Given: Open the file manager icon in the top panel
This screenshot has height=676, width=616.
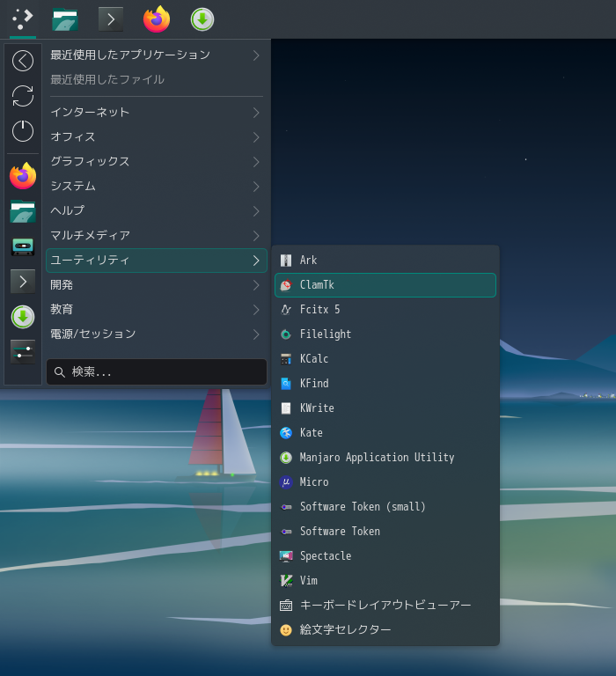Looking at the screenshot, I should (x=65, y=19).
